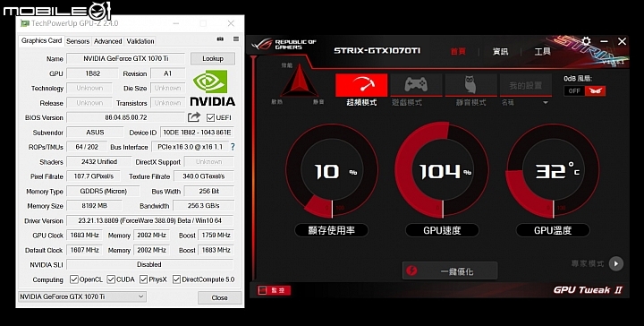Image resolution: width=644 pixels, height=326 pixels.
Task: Toggle the 0dB fan owl switch
Action: [595, 90]
